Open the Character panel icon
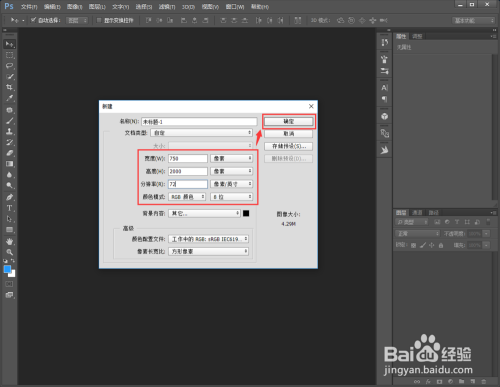 click(x=384, y=88)
